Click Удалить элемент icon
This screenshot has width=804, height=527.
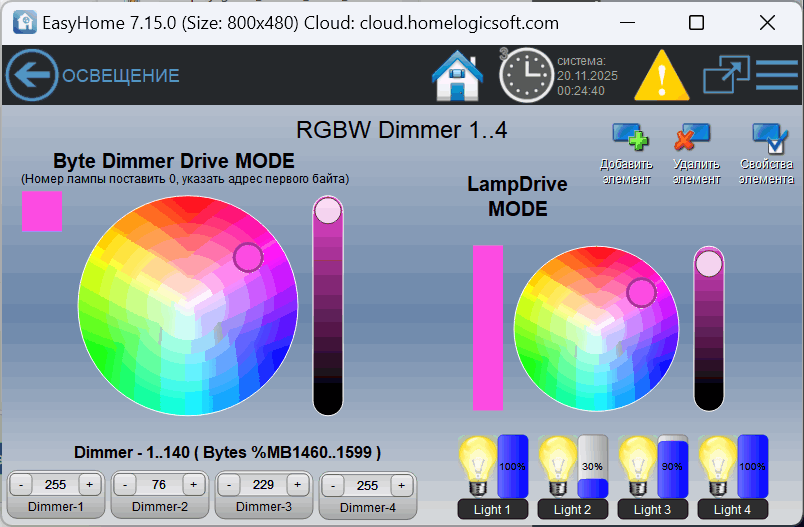click(692, 137)
